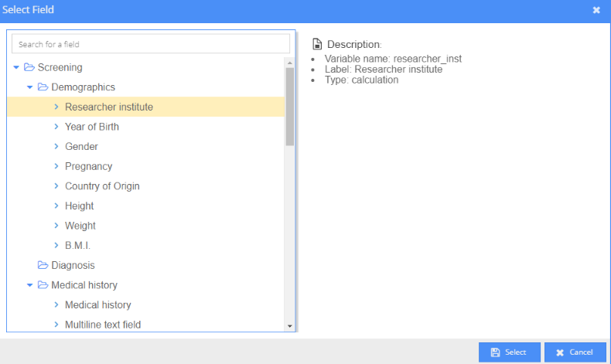Screen dimensions: 611x364
Task: Expand the Year of Birth chevron
Action: pyautogui.click(x=56, y=127)
